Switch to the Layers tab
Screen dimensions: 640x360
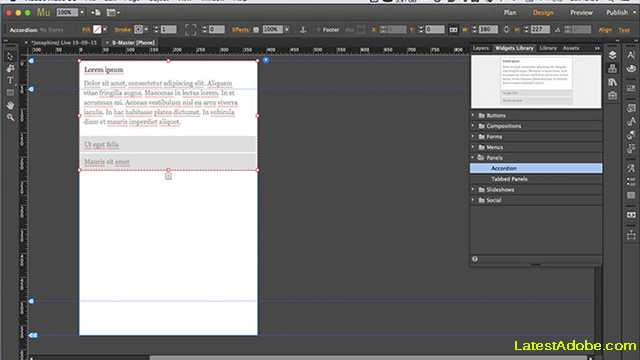pyautogui.click(x=481, y=48)
